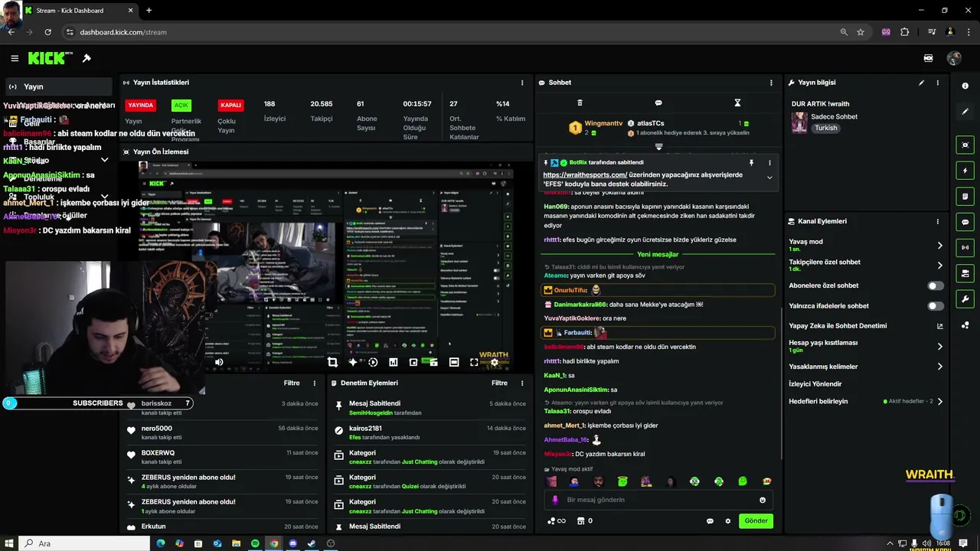This screenshot has height=551, width=980.
Task: Open the picture-in-picture icon in preview controls
Action: pyautogui.click(x=413, y=362)
